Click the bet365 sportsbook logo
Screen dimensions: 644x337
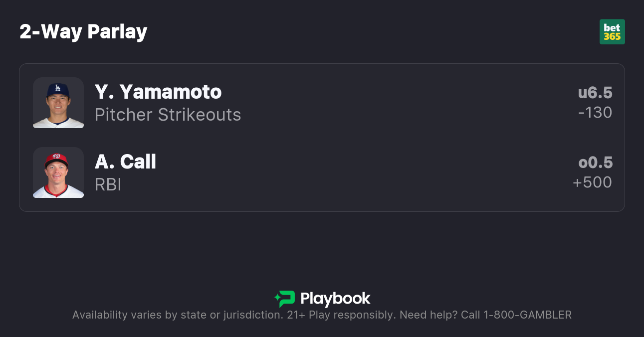[x=612, y=32]
